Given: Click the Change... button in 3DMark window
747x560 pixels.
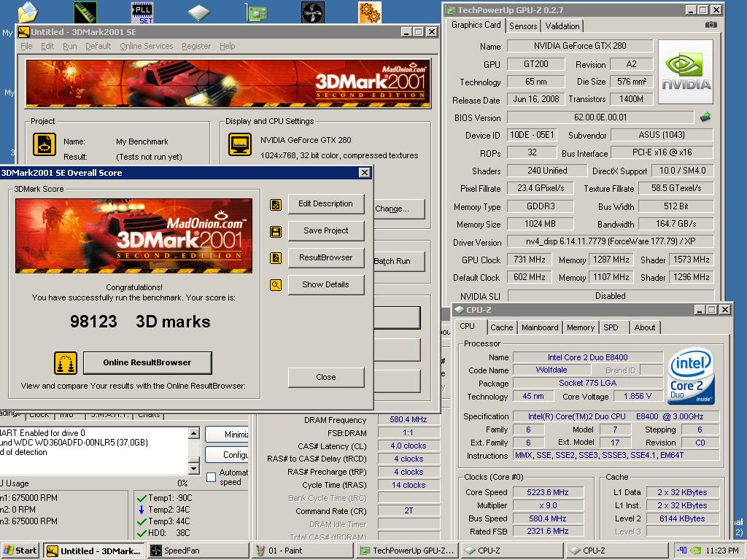Looking at the screenshot, I should tap(399, 209).
